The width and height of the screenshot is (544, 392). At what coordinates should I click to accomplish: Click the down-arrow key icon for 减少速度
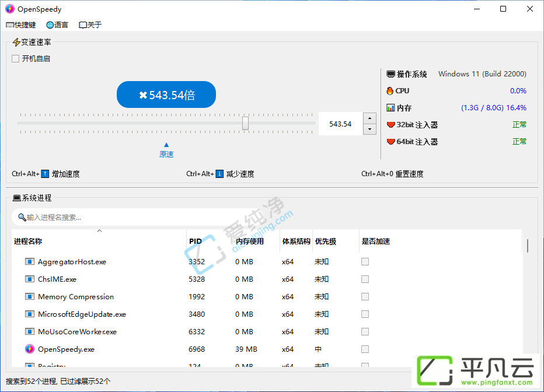(219, 174)
